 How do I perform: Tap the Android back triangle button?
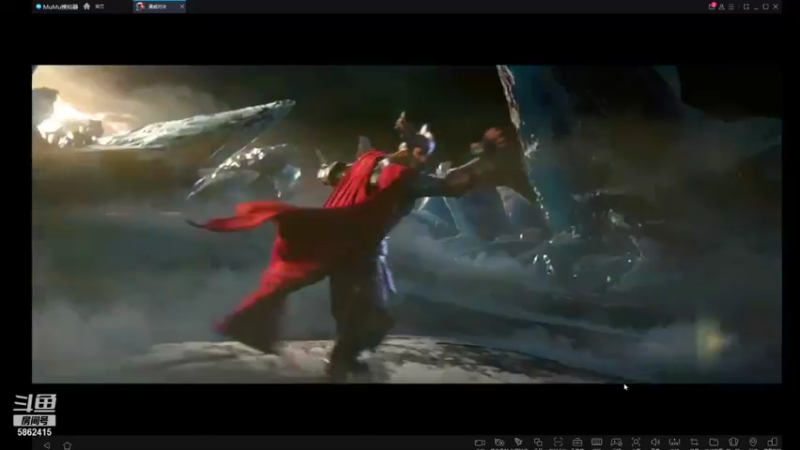pyautogui.click(x=47, y=445)
